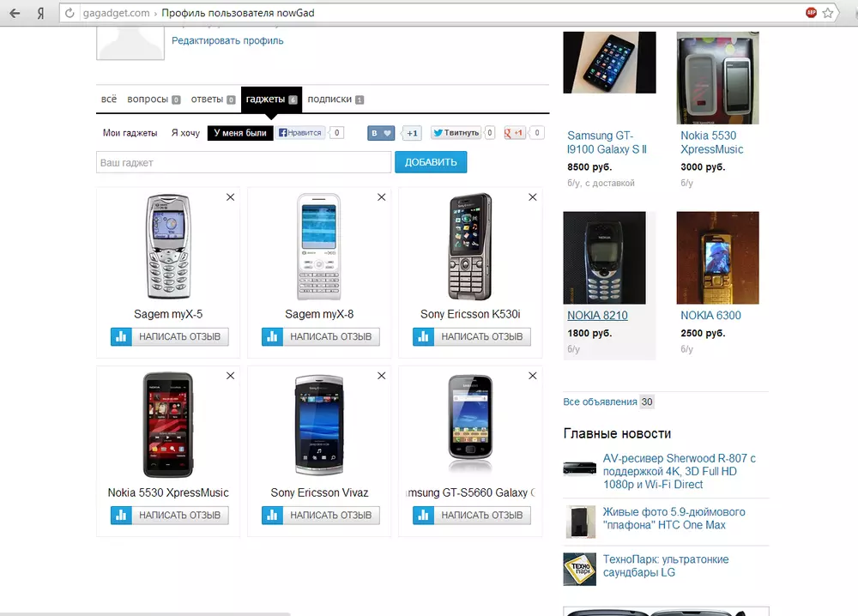Image resolution: width=858 pixels, height=616 pixels.
Task: Open the Редактировать профиль link
Action: 227,40
